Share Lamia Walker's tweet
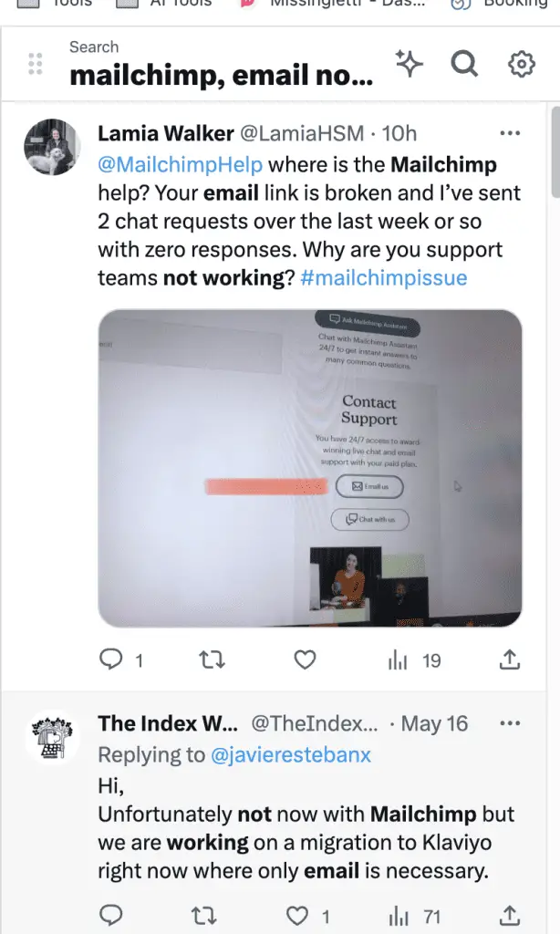 click(x=509, y=659)
